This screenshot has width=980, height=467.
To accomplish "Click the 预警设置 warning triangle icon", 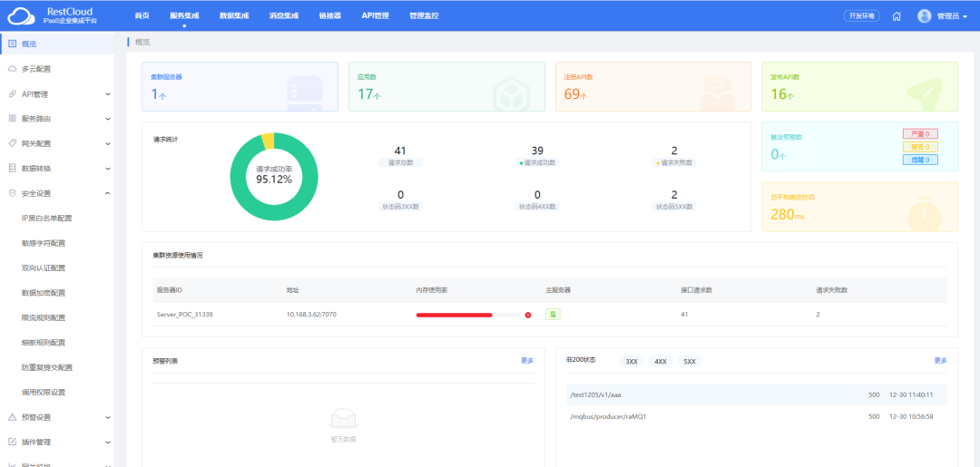I will [x=12, y=417].
